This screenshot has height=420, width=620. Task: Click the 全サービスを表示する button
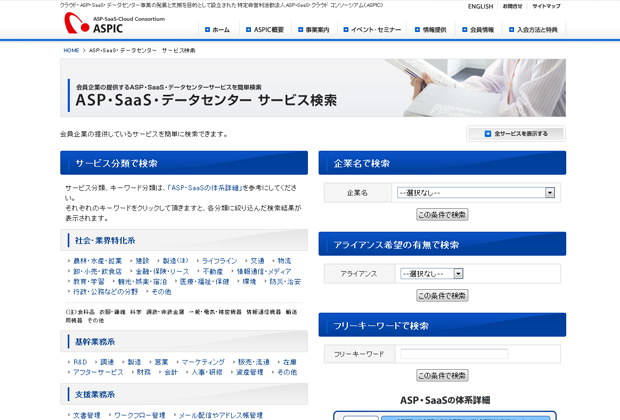(516, 134)
